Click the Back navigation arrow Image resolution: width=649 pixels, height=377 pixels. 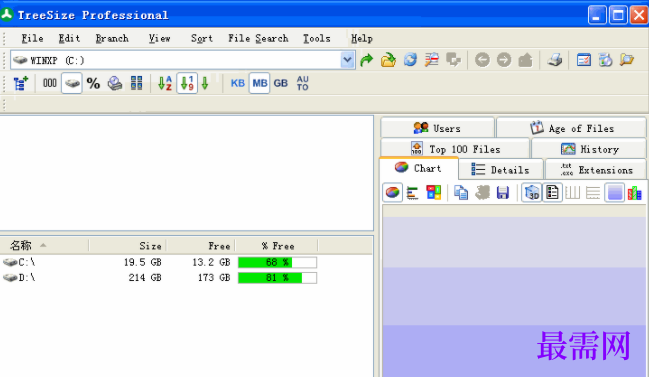(x=482, y=60)
